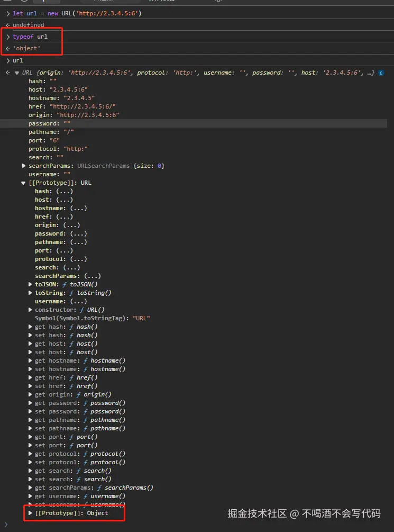The height and width of the screenshot is (532, 394).
Task: Expand the get host accessor
Action: tap(30, 344)
